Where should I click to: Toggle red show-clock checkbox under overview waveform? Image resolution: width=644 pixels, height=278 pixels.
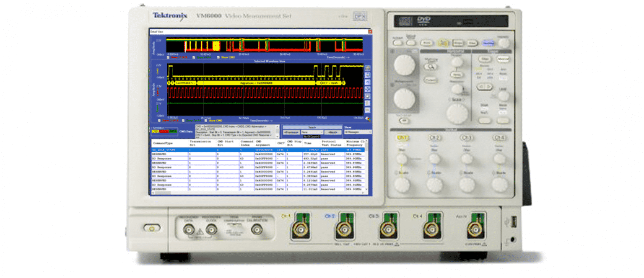click(169, 57)
